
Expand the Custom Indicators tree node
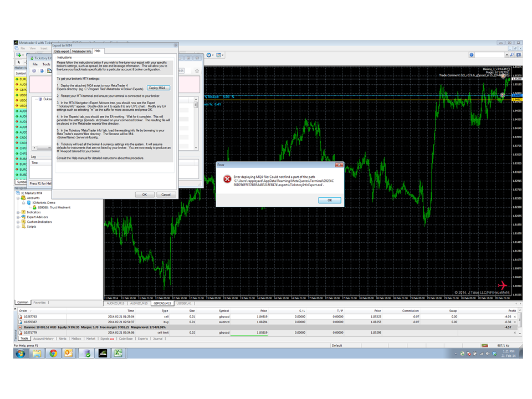click(18, 222)
